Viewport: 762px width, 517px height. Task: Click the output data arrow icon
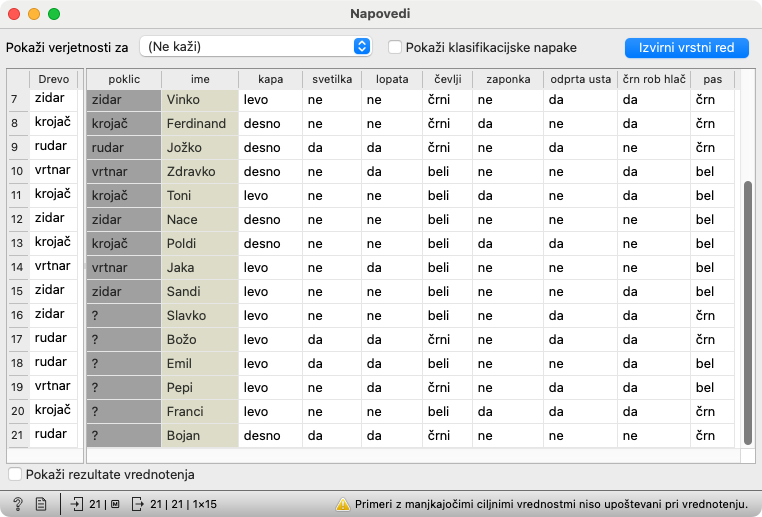pyautogui.click(x=137, y=504)
